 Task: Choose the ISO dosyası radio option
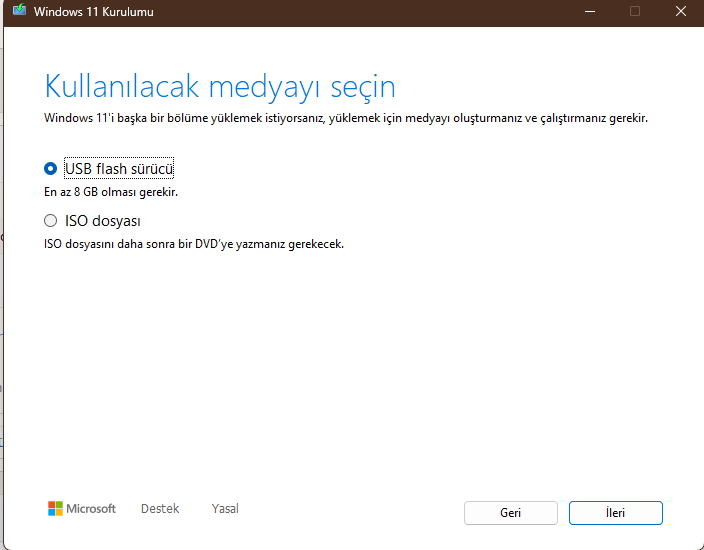click(x=50, y=221)
